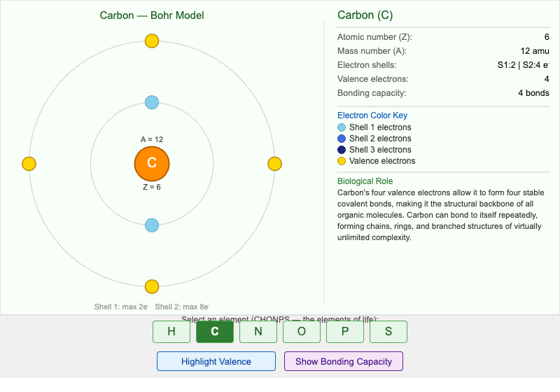Click the Shell 3 electrons color swatch
560x392 pixels.
(x=342, y=150)
